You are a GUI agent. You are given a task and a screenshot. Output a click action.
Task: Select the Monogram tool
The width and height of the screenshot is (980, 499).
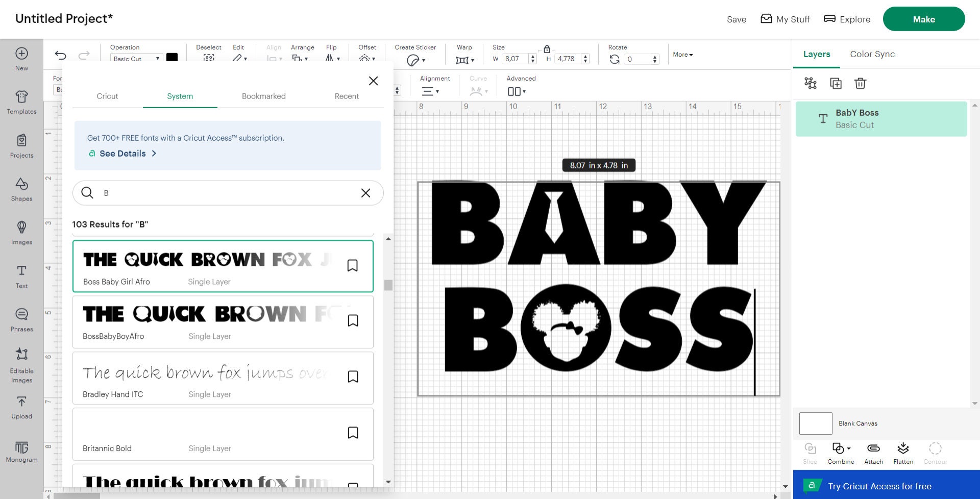[x=21, y=452]
